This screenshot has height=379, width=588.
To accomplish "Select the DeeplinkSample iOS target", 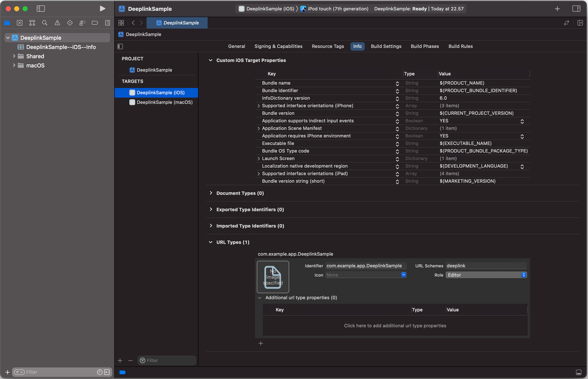I will (161, 92).
